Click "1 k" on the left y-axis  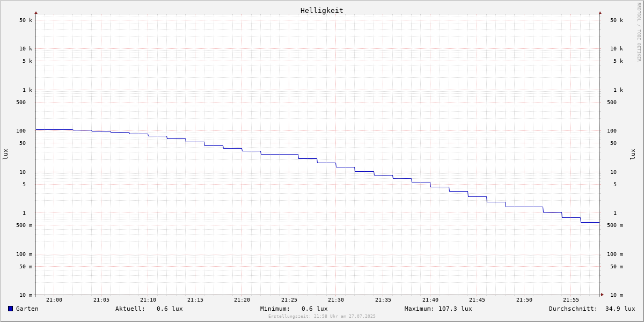[27, 90]
